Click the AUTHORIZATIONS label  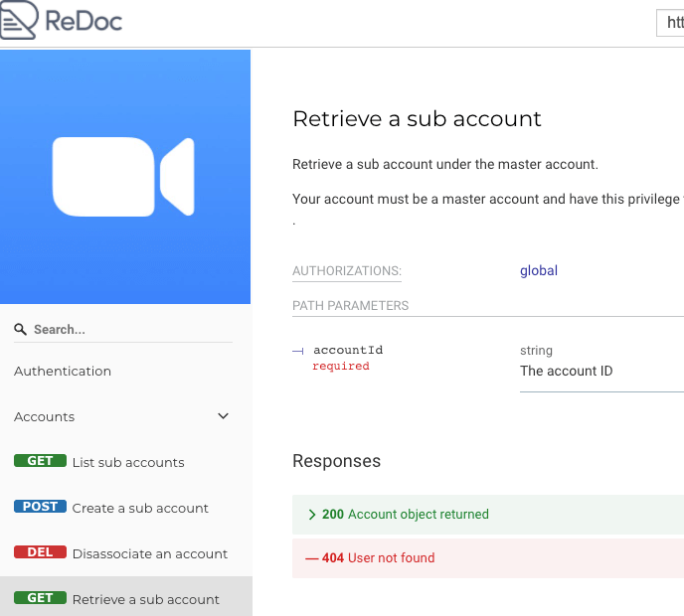[x=347, y=271]
